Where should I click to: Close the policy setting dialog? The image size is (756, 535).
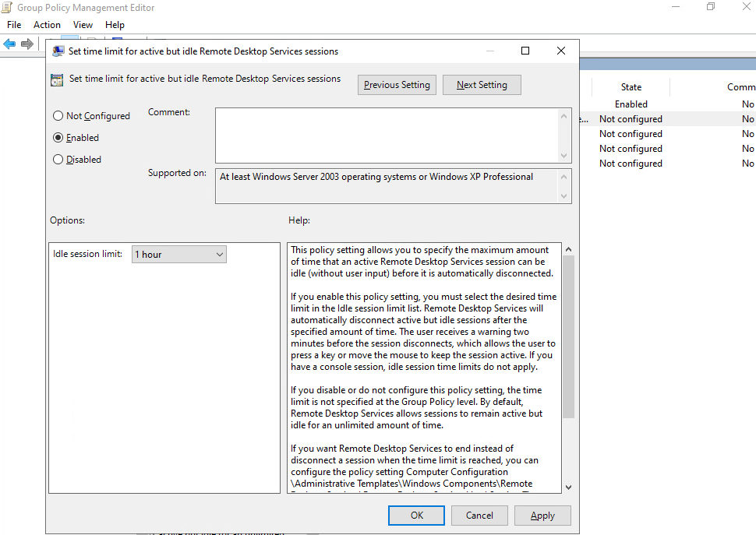coord(560,51)
